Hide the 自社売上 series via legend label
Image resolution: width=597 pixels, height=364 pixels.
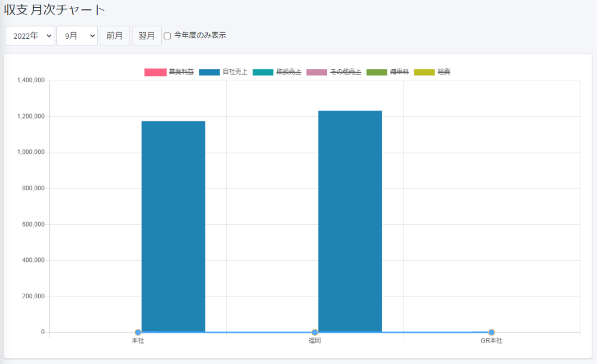(235, 72)
